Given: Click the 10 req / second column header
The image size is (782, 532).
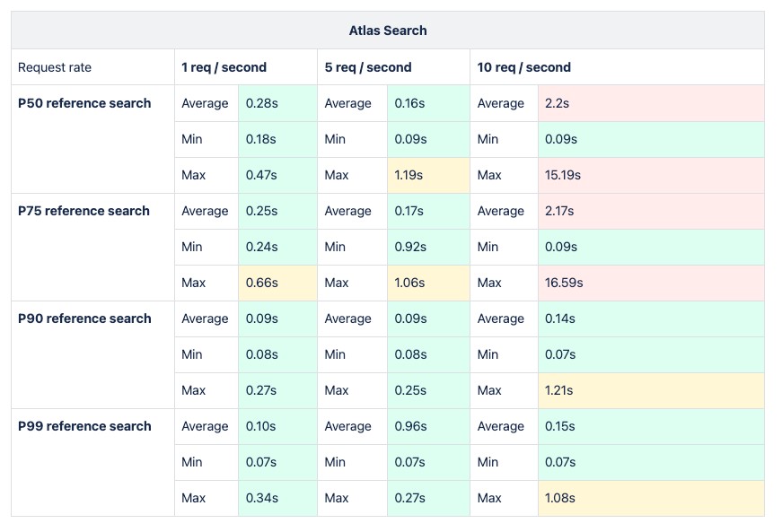Looking at the screenshot, I should pyautogui.click(x=523, y=67).
